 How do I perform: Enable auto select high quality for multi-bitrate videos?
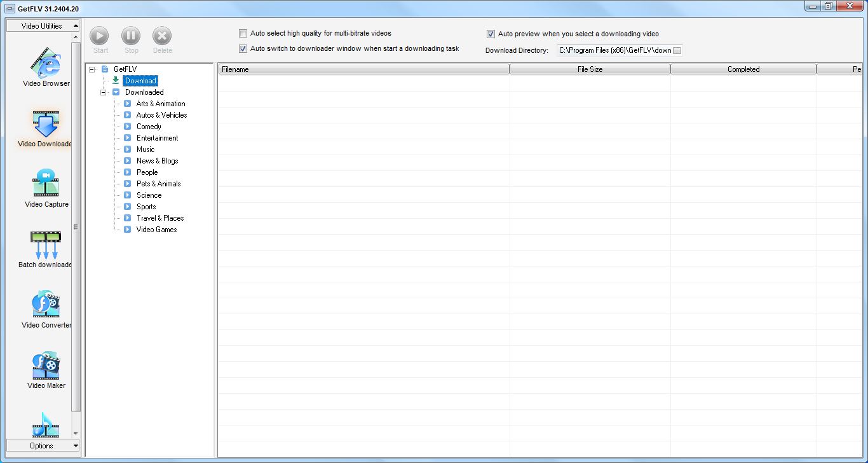click(x=243, y=33)
